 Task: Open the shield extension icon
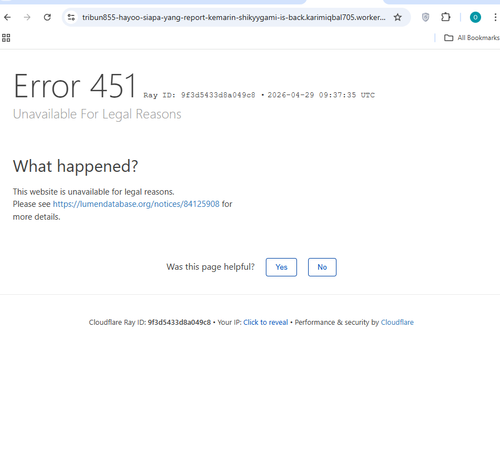[425, 17]
